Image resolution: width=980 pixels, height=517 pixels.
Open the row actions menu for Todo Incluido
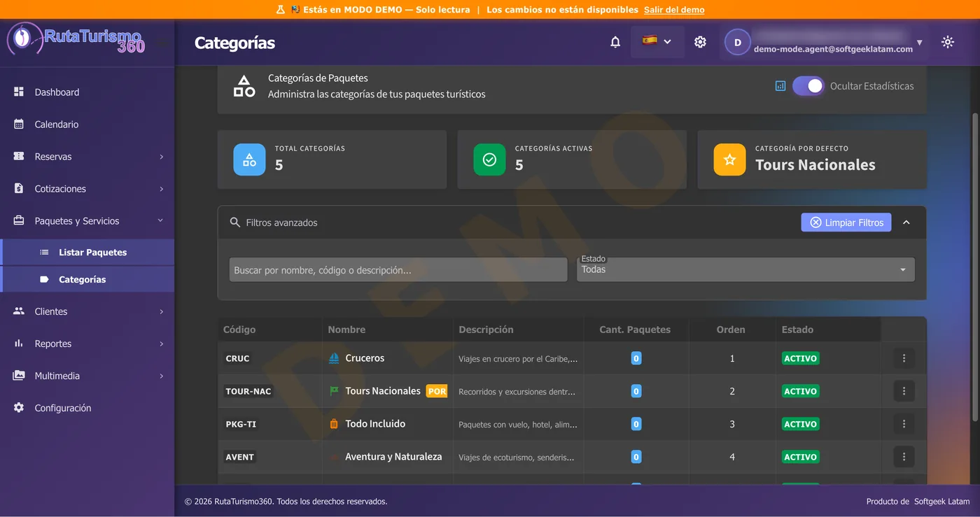(904, 424)
